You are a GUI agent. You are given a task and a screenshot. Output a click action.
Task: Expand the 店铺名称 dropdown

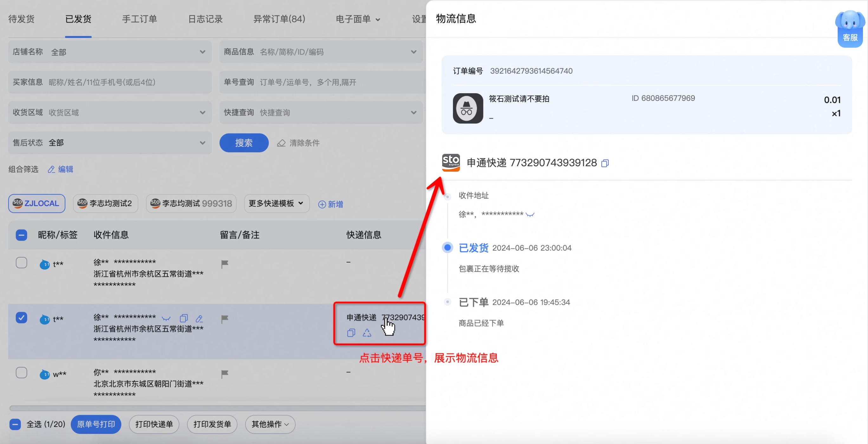[x=110, y=52]
